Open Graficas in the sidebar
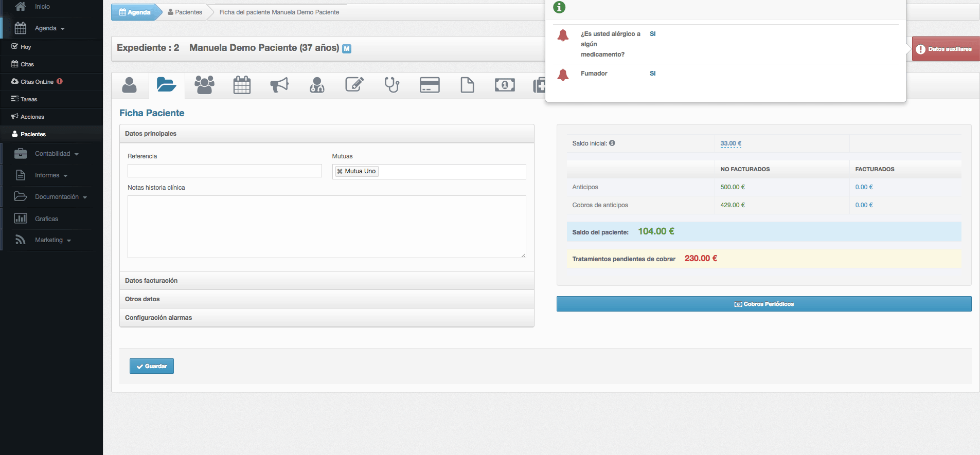The image size is (980, 455). pos(46,219)
